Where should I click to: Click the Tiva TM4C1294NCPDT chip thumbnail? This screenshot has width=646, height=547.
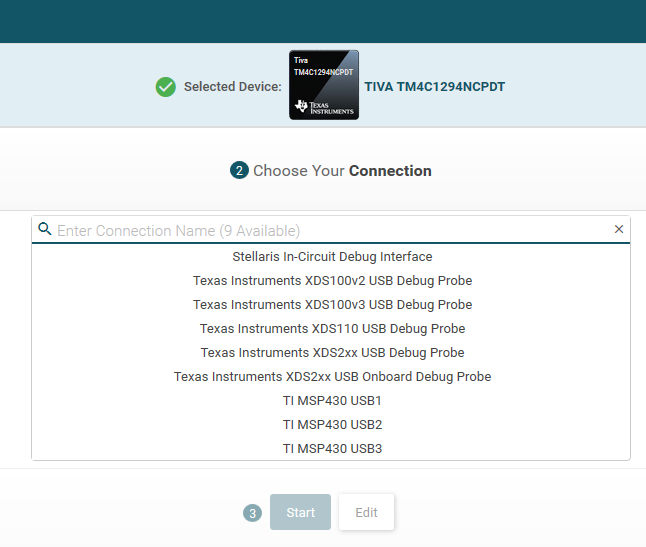324,85
